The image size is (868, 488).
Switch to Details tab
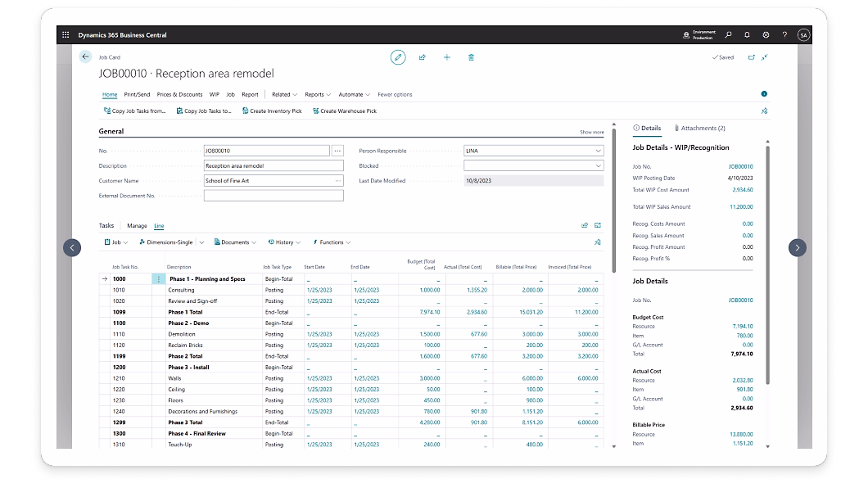[647, 128]
